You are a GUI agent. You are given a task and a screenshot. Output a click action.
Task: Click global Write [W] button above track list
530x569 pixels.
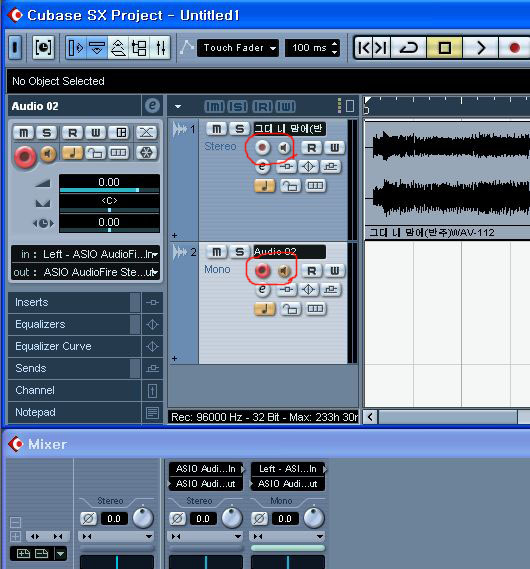click(x=285, y=107)
